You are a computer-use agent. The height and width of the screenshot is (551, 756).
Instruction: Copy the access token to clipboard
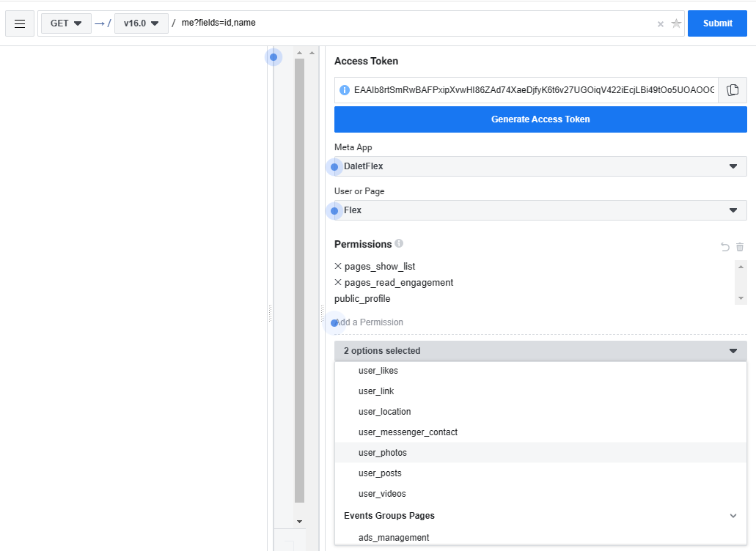tap(733, 90)
